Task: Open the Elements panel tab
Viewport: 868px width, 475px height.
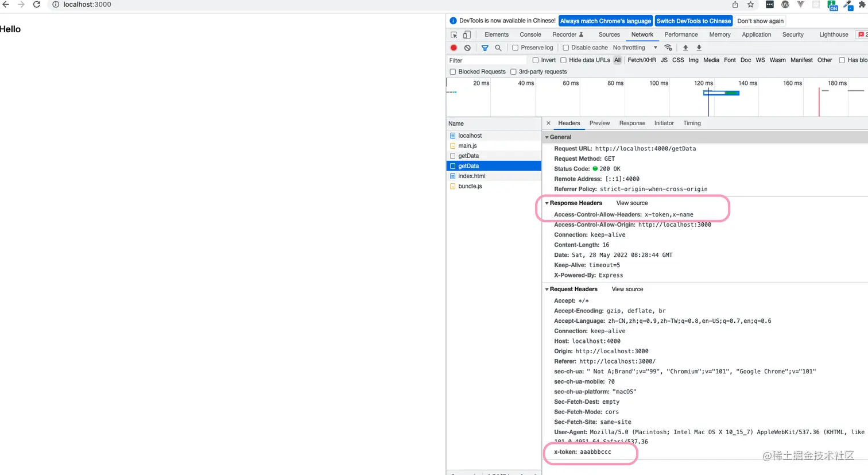Action: click(x=497, y=34)
